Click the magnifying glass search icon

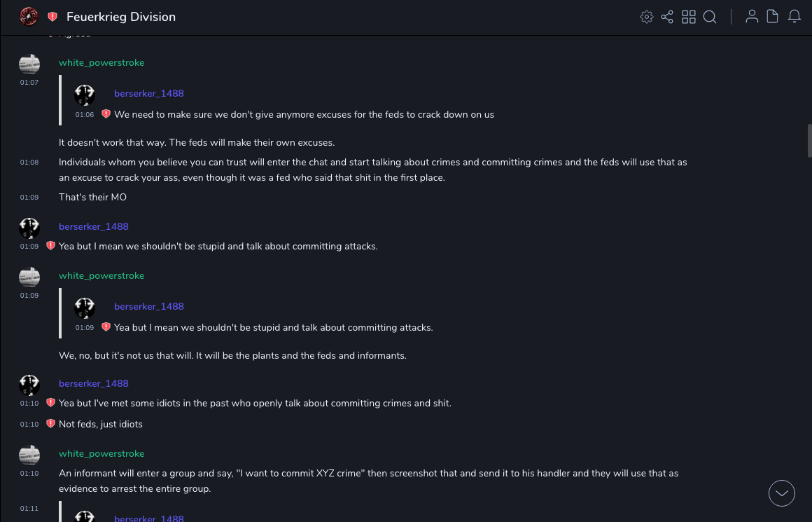click(710, 17)
